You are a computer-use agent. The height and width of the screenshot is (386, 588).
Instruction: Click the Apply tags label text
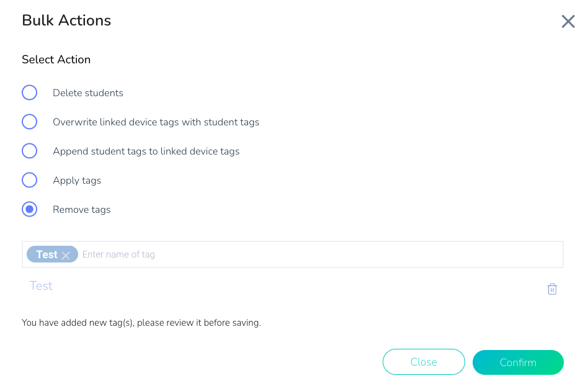(77, 181)
